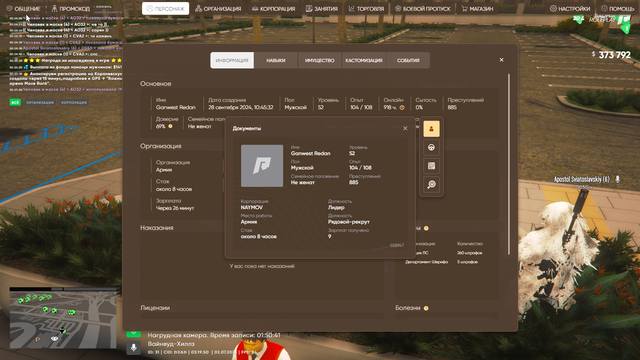Open the ЗАНЯТИЯ menu
Screen dimensions: 640x360
pos(322,9)
